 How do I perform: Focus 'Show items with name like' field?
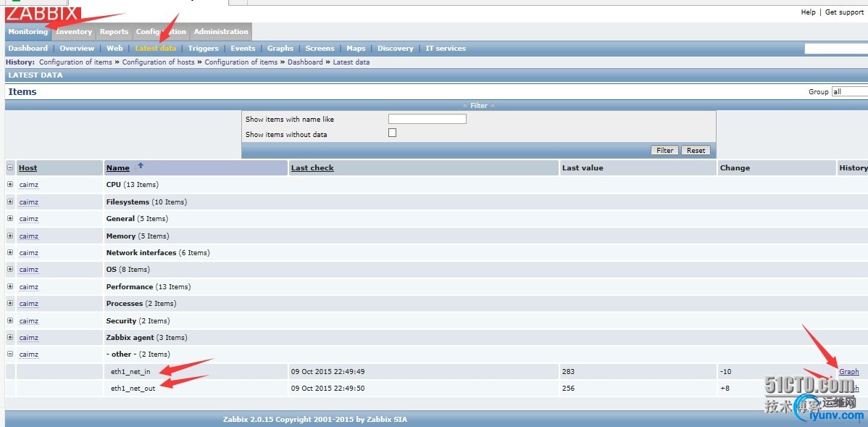[x=427, y=118]
